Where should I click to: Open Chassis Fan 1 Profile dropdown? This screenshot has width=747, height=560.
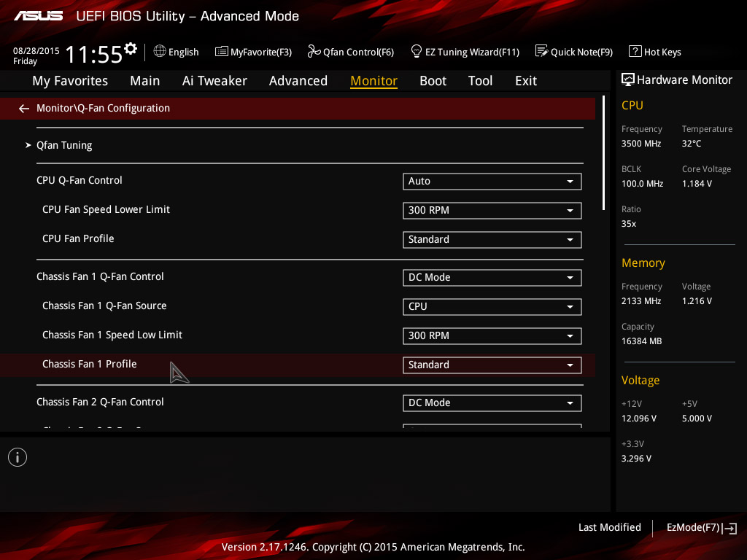(492, 365)
